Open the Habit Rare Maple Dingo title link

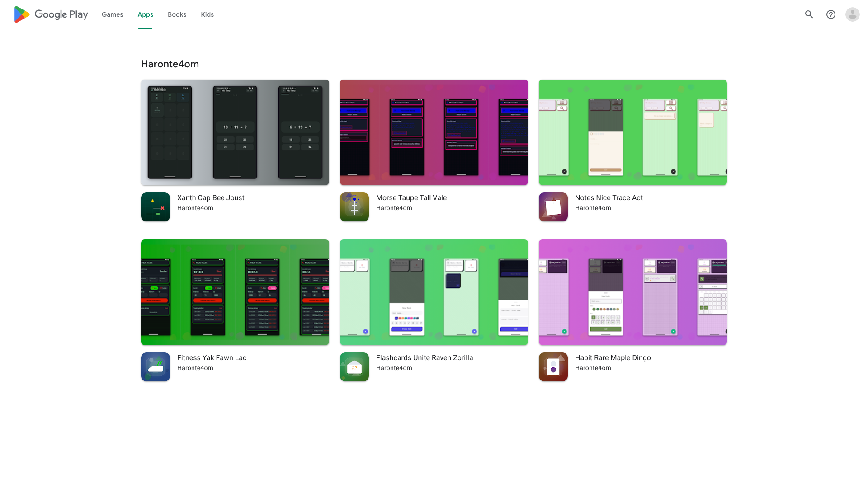(x=613, y=358)
